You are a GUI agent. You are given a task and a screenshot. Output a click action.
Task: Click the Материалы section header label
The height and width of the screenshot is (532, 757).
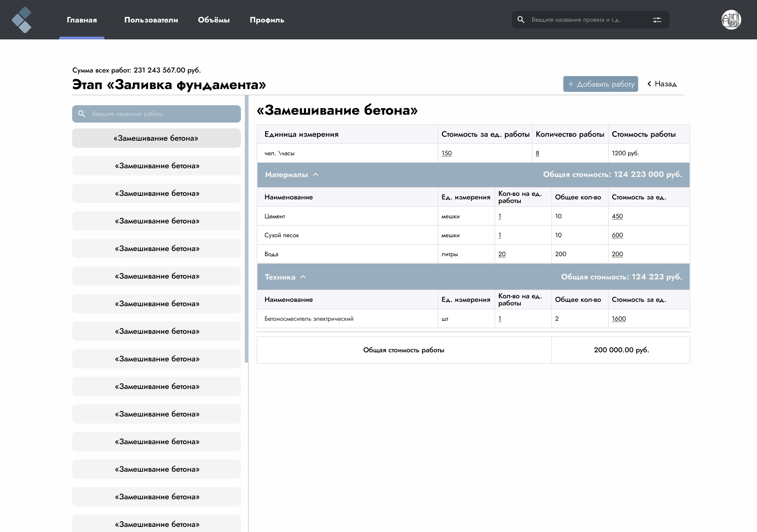(x=286, y=175)
